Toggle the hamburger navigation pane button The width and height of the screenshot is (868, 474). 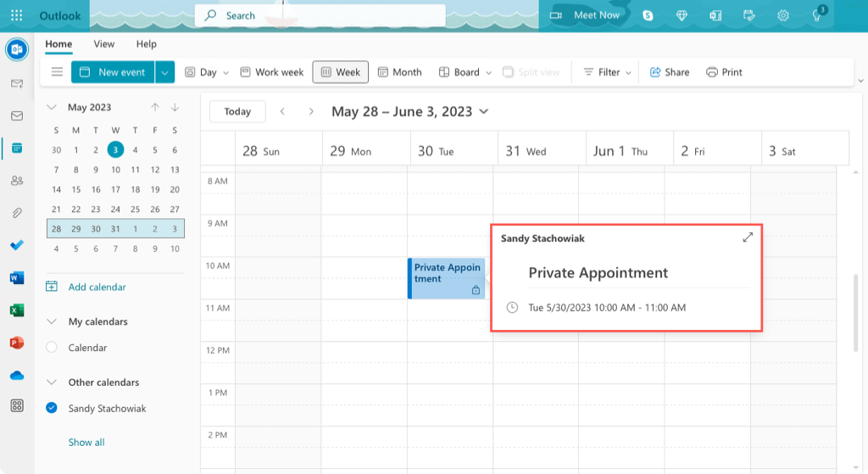[58, 72]
